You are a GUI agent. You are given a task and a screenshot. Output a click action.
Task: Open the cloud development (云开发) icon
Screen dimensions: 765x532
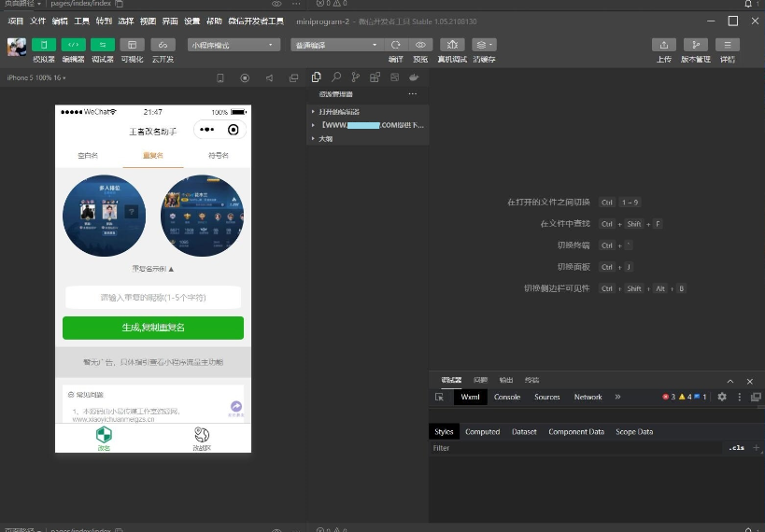pyautogui.click(x=163, y=45)
